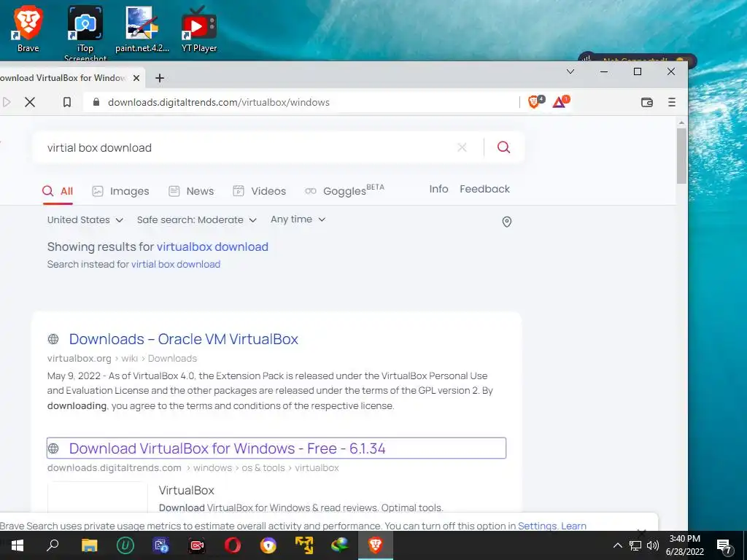The image size is (747, 560).
Task: Open the globe download manager taskbar app
Action: pyautogui.click(x=340, y=545)
